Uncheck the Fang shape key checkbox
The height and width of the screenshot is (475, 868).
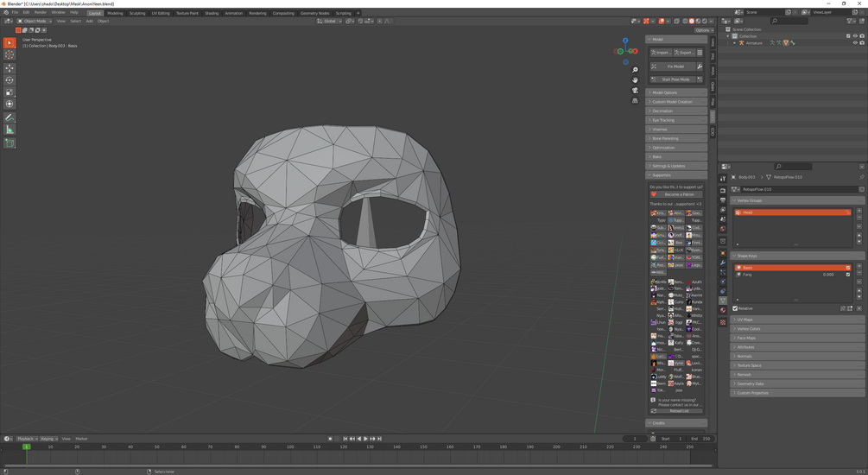pos(848,275)
